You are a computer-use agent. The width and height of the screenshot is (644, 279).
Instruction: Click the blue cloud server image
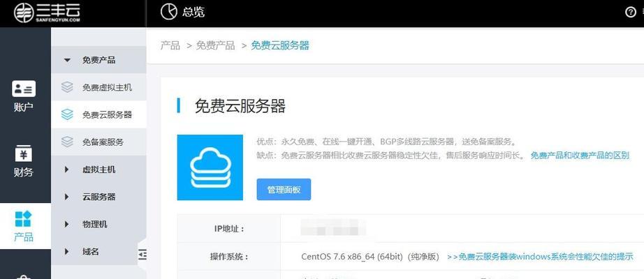pos(210,167)
